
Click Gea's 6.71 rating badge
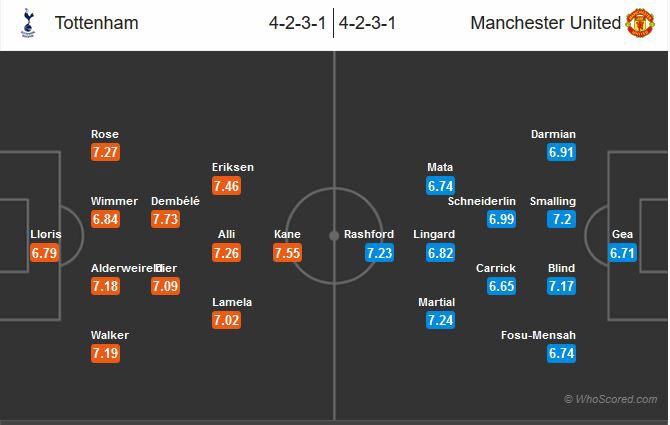pyautogui.click(x=623, y=253)
